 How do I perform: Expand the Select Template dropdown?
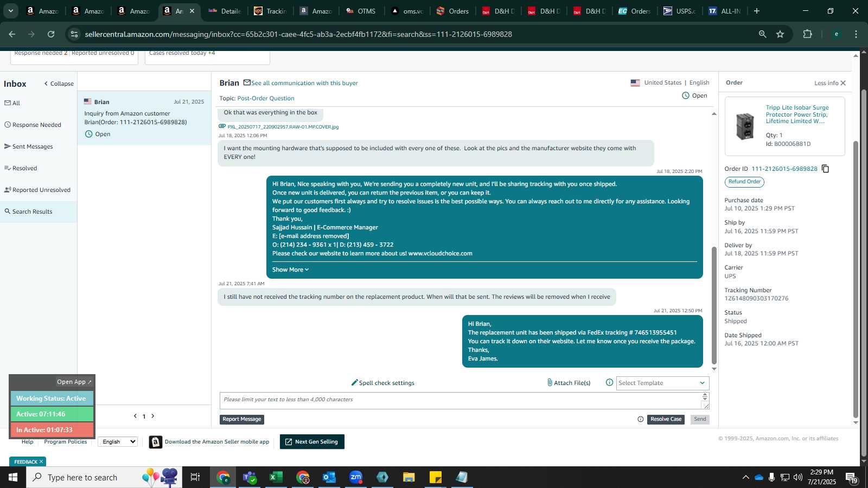point(662,383)
